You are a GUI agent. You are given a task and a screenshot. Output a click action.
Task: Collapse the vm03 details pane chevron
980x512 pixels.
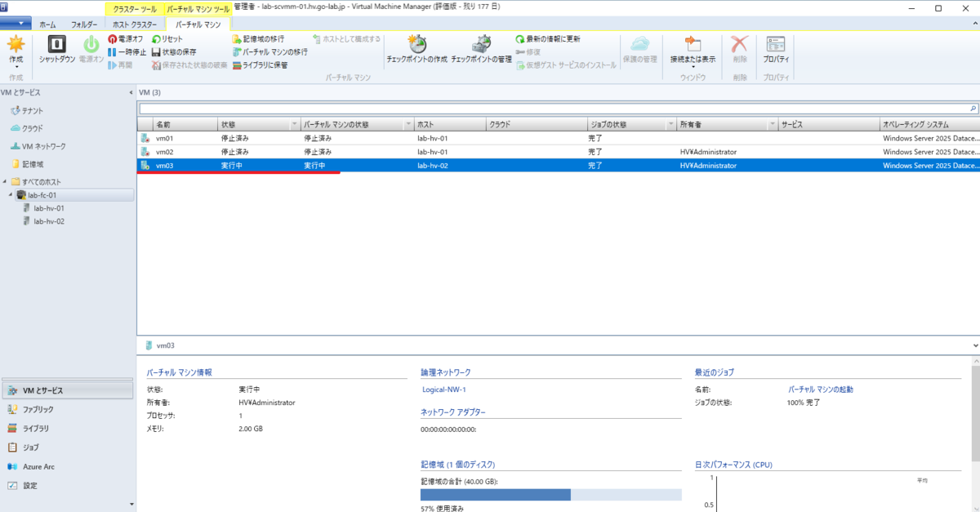975,345
